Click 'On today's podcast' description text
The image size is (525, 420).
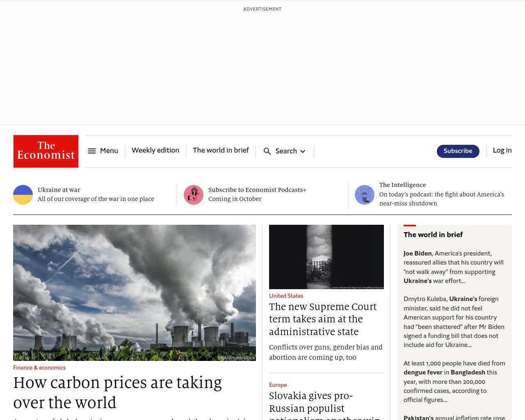442,199
